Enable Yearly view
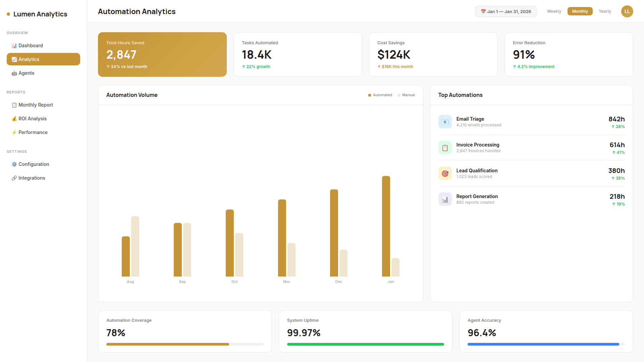 [605, 11]
